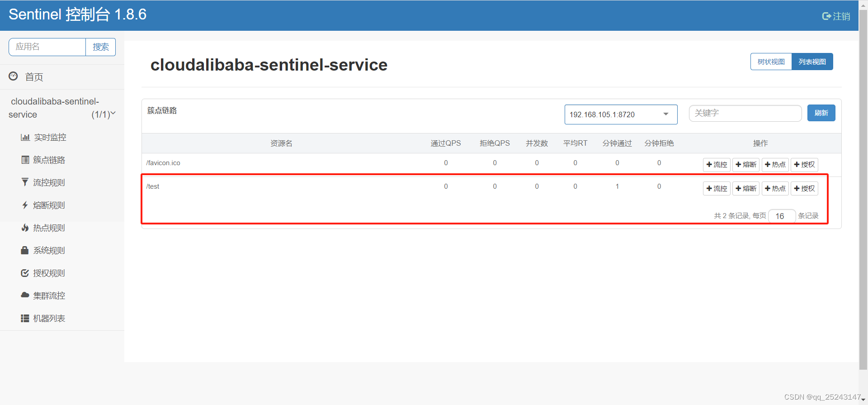The height and width of the screenshot is (405, 868).
Task: Click the 搜索 search button
Action: (x=100, y=47)
